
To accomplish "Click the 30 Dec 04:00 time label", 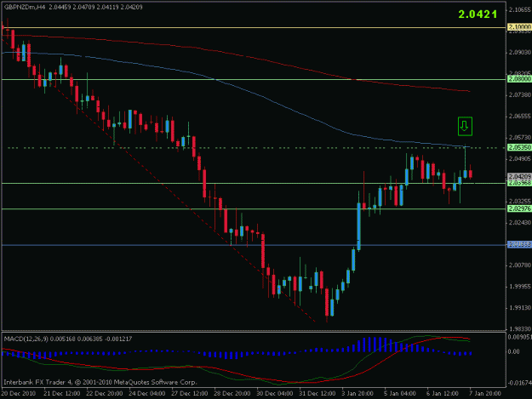I will coord(274,394).
